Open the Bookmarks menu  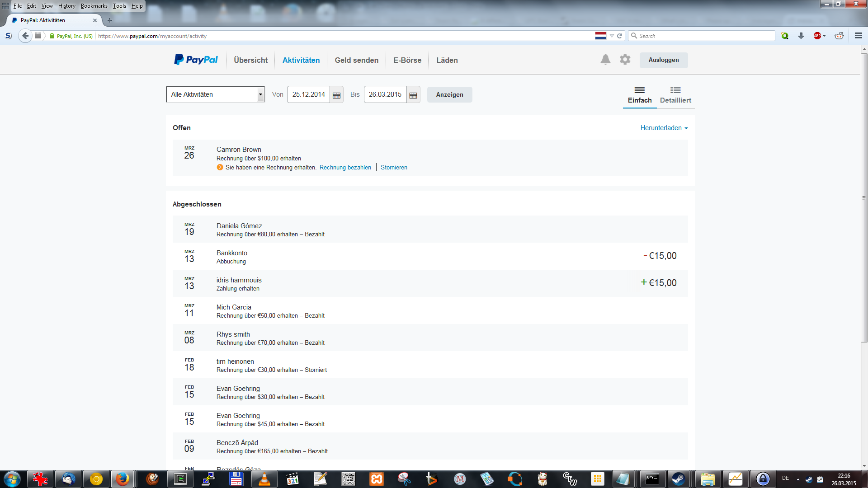pos(94,6)
